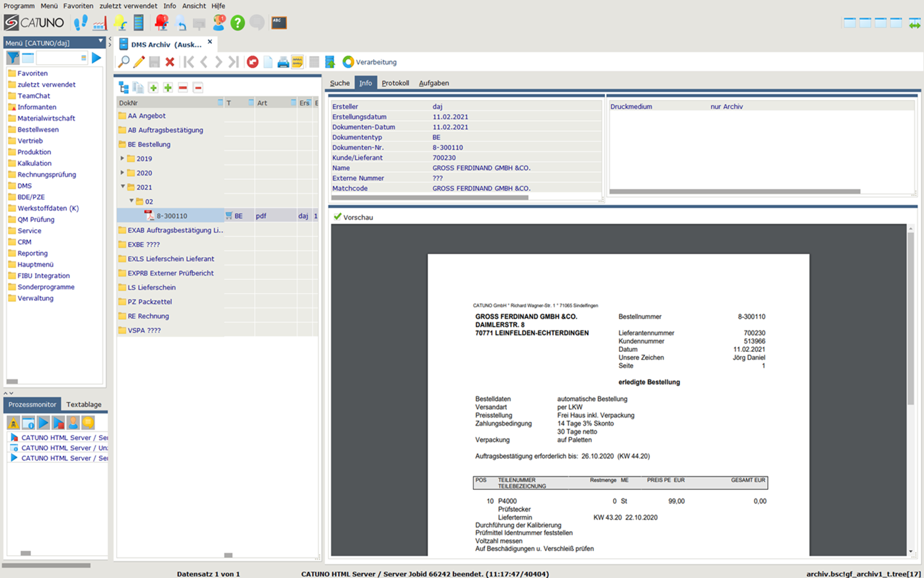Open the Favoriten menu in menu bar

pyautogui.click(x=78, y=6)
